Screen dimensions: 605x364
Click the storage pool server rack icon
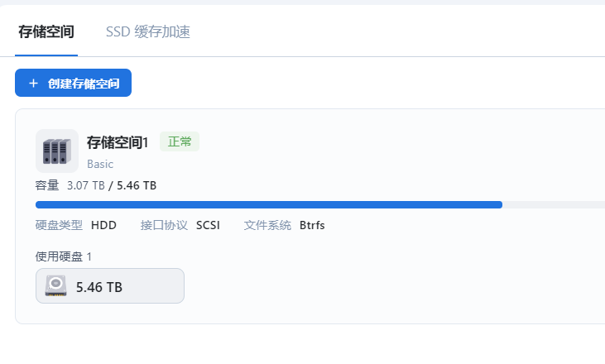point(56,151)
